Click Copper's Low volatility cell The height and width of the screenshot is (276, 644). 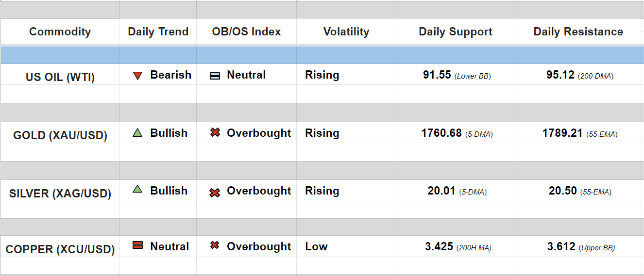point(316,246)
